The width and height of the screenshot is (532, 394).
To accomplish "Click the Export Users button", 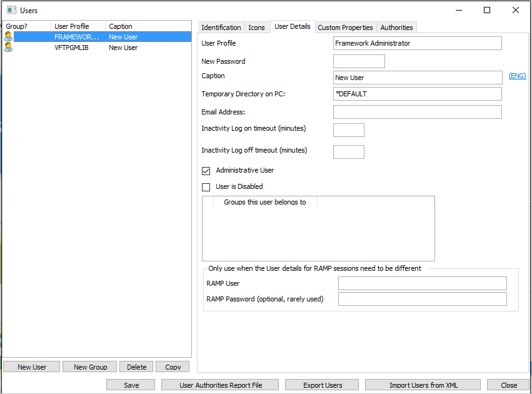I will [323, 385].
